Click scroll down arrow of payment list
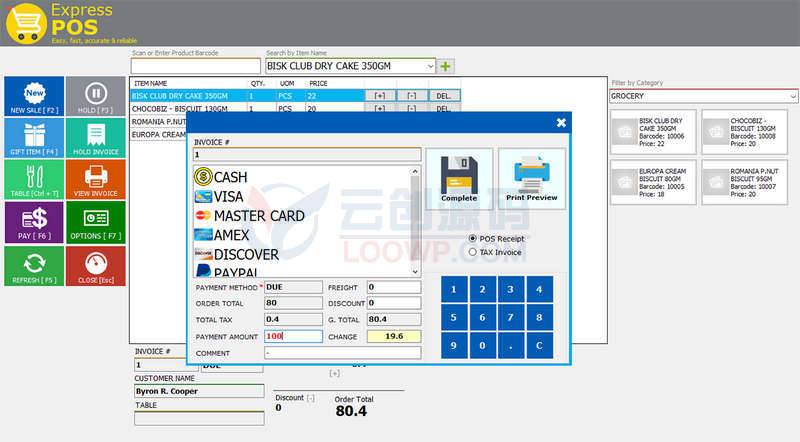Viewport: 800px width, 442px height. coord(415,272)
